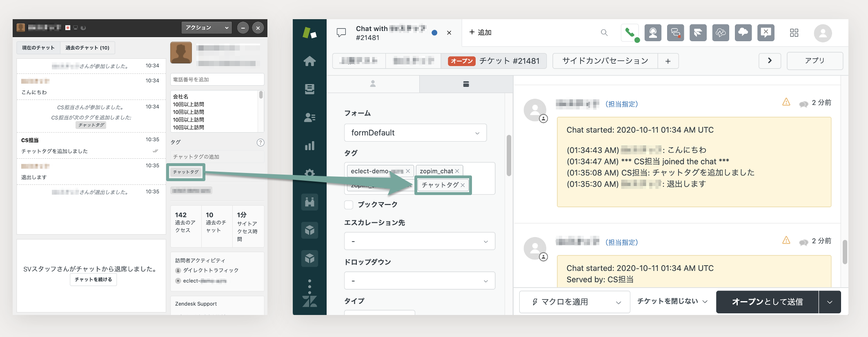Open the Views tray icon in sidebar
The image size is (868, 337).
tap(309, 89)
